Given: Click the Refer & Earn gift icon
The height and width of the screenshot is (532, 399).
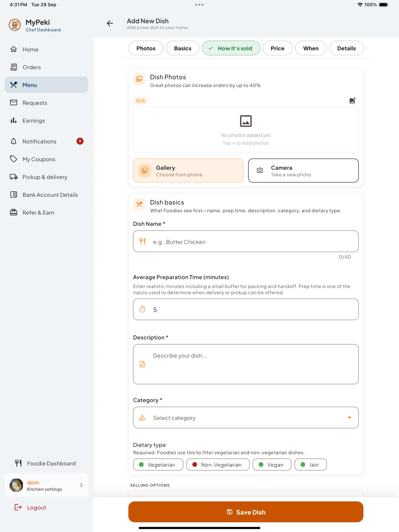Looking at the screenshot, I should click(x=14, y=212).
